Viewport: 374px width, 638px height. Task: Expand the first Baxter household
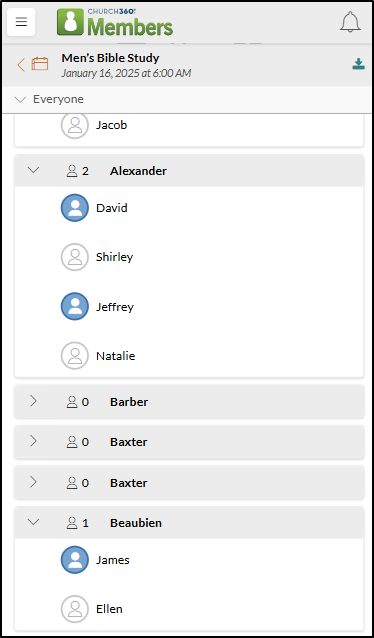pos(33,441)
